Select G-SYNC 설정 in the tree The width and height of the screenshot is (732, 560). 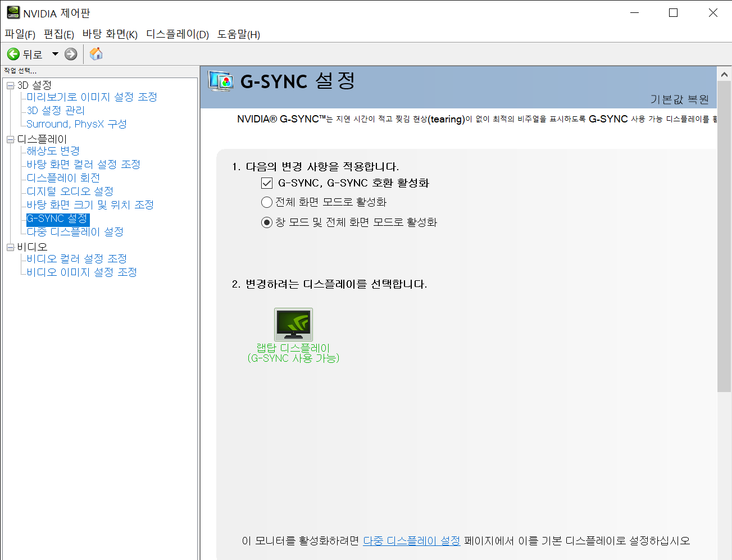pyautogui.click(x=57, y=218)
